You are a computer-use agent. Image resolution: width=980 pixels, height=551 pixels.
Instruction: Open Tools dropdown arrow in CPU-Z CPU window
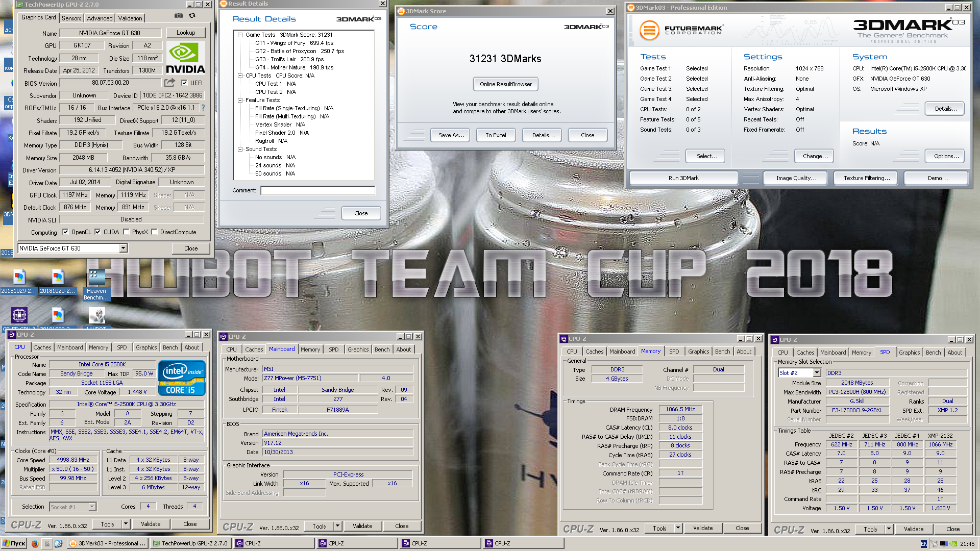(x=126, y=524)
